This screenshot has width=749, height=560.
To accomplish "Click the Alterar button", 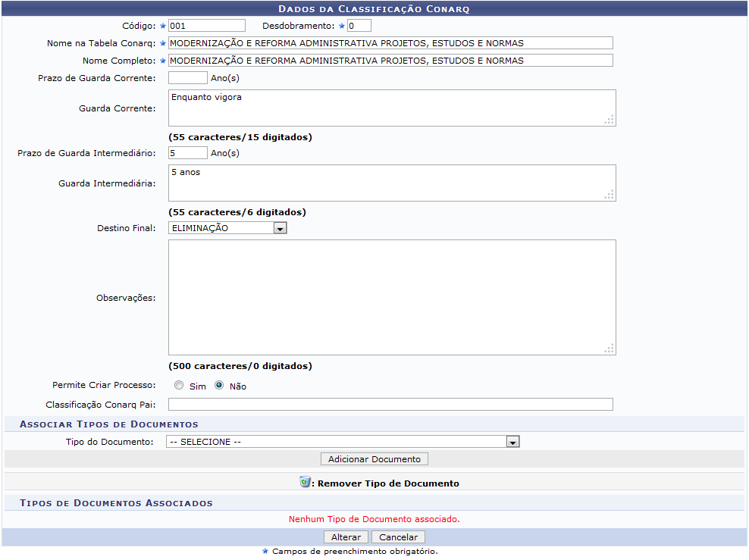I will pyautogui.click(x=346, y=537).
